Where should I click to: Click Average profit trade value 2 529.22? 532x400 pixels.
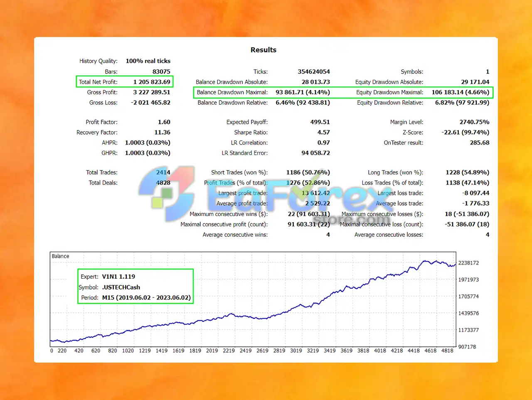click(318, 204)
